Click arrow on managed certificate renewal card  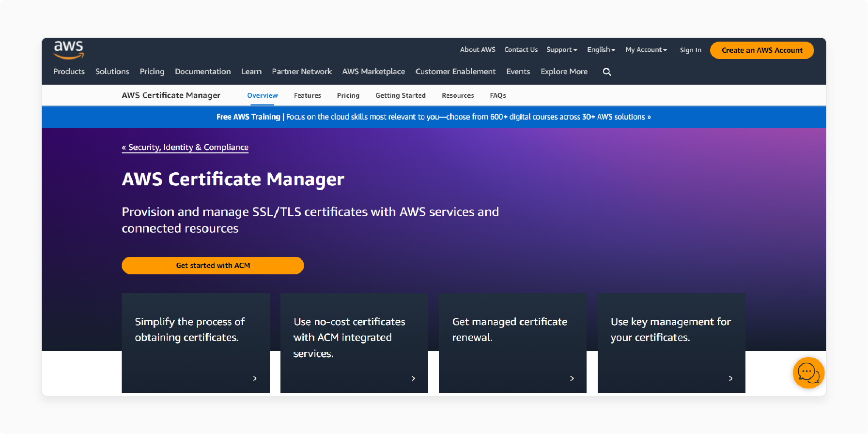572,378
